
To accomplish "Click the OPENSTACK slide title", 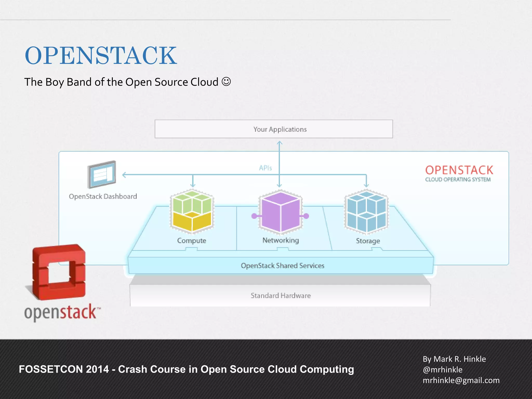I will pos(101,55).
